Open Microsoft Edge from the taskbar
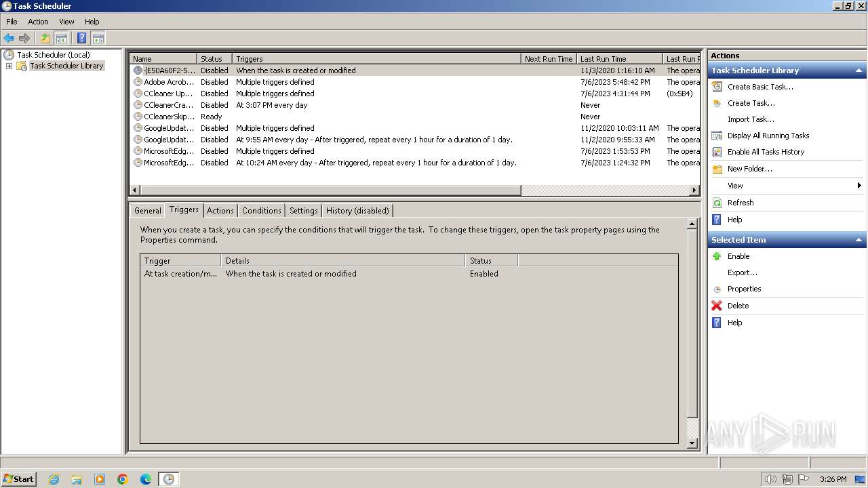 coord(146,479)
